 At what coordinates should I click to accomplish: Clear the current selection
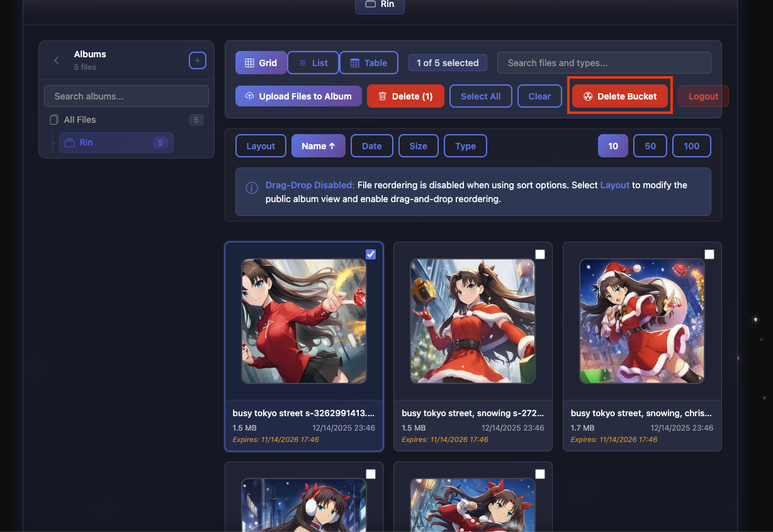[x=539, y=96]
